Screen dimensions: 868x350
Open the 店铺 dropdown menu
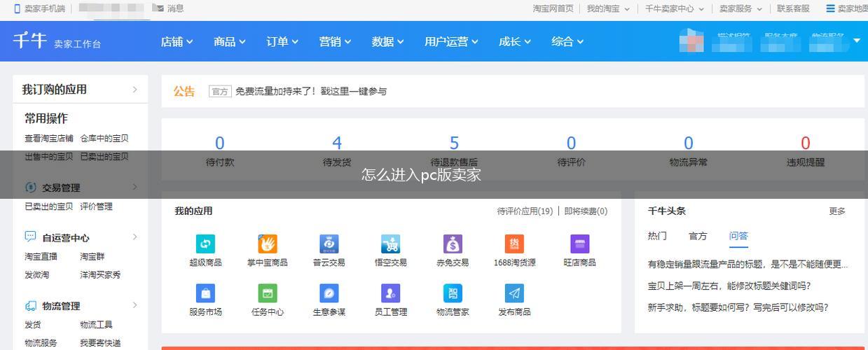tap(177, 41)
